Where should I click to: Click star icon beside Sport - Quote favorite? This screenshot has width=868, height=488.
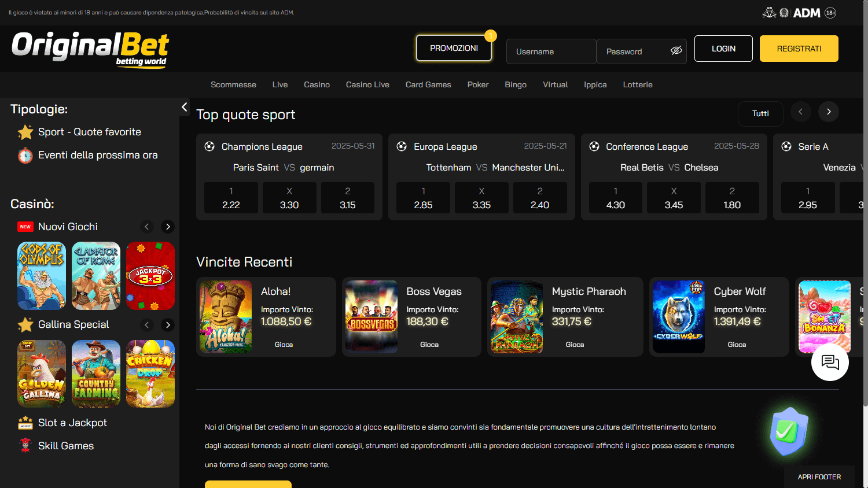coord(25,132)
